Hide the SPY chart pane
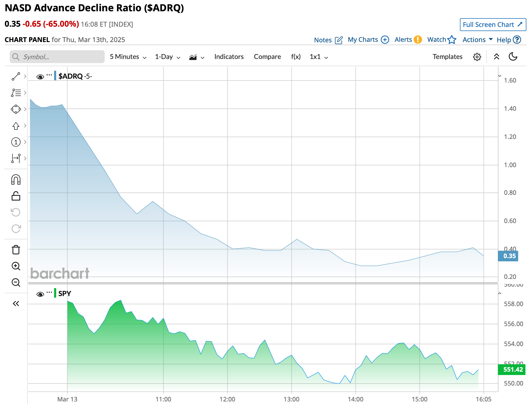532x404 pixels. (x=40, y=294)
